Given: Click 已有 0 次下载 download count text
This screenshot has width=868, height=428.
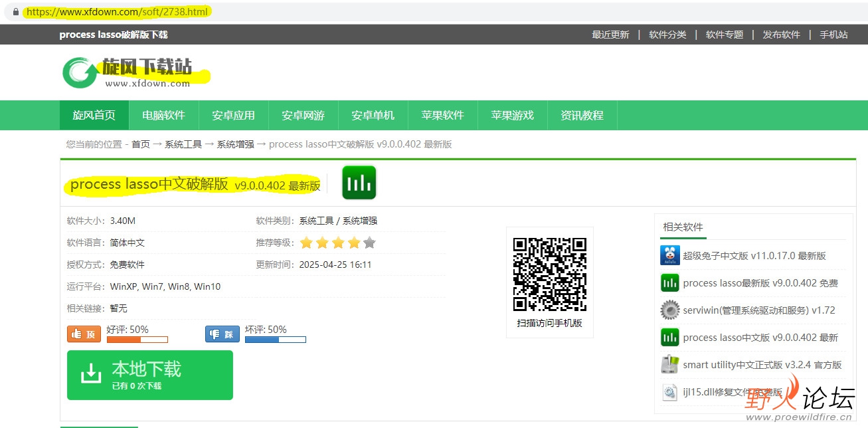Looking at the screenshot, I should click(137, 385).
